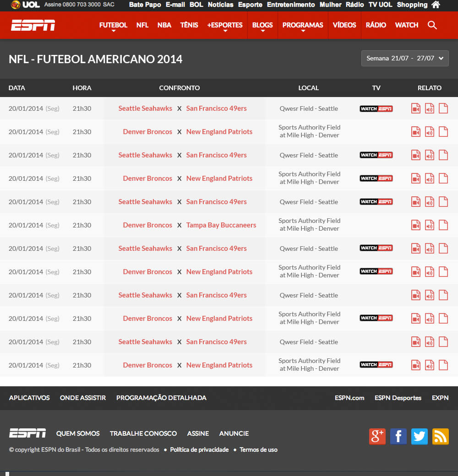Screen dimensions: 458x476
Task: Click the UOL logo in the top bar
Action: (25, 5)
